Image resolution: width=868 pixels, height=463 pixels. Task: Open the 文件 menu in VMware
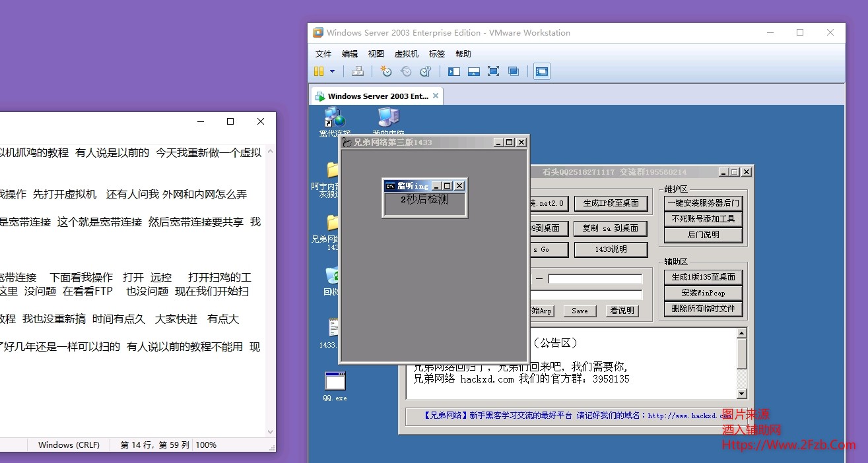click(323, 54)
